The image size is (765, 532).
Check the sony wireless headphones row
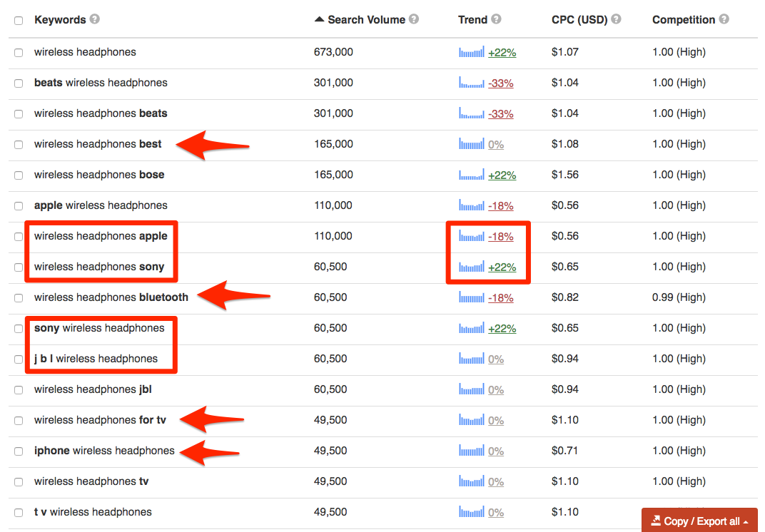pyautogui.click(x=18, y=328)
